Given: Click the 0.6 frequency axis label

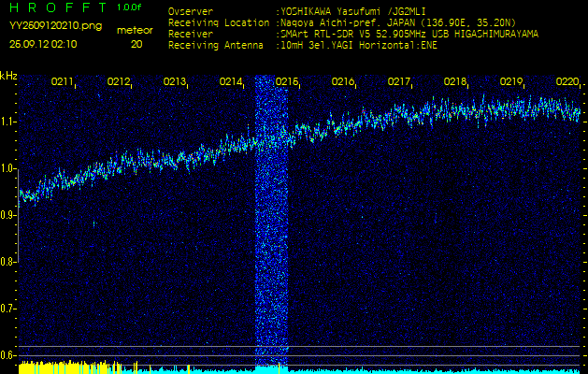Looking at the screenshot, I should pos(8,355).
